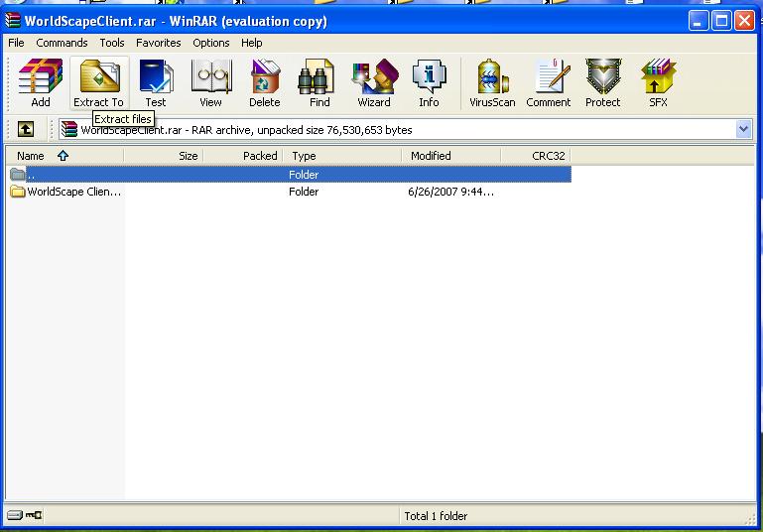
Task: Show archive Info
Action: pyautogui.click(x=429, y=82)
